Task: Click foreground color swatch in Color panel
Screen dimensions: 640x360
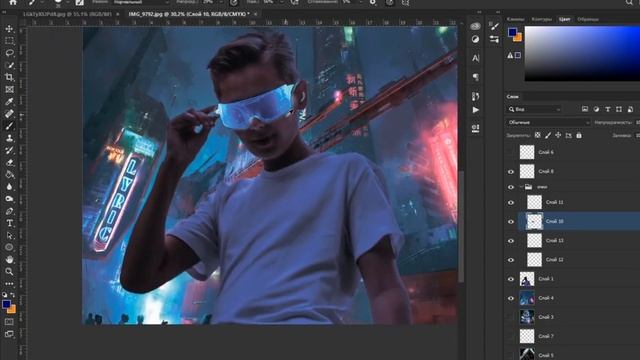Action: pos(512,32)
